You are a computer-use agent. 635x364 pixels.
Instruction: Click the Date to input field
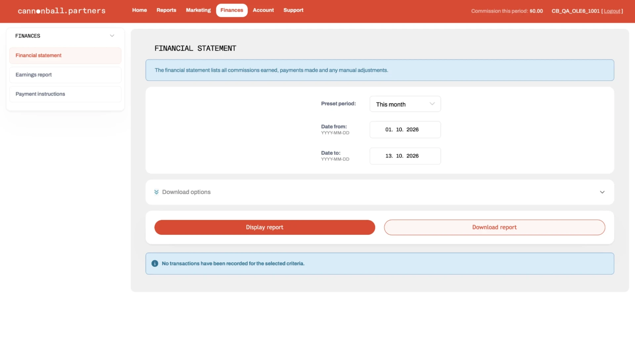click(x=405, y=156)
